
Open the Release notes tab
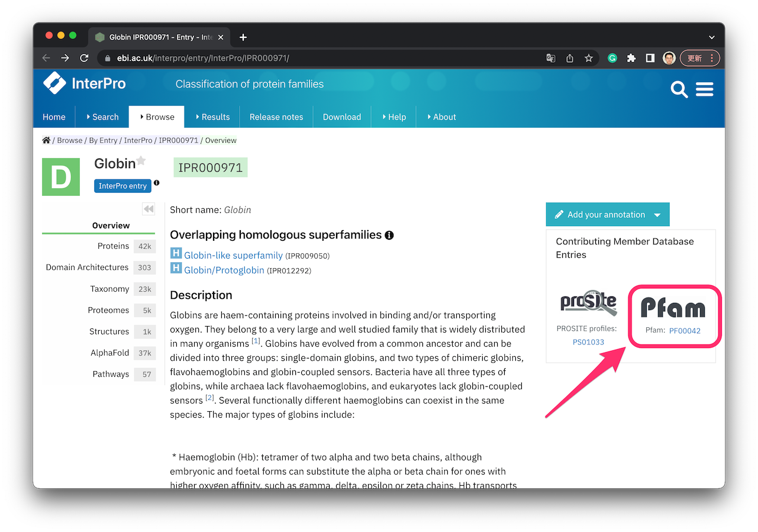click(x=276, y=117)
